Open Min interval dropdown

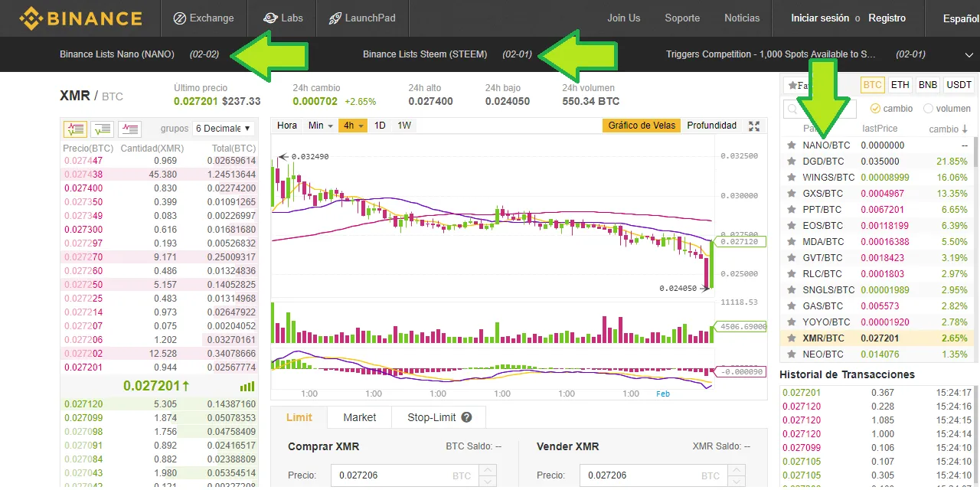pyautogui.click(x=320, y=126)
